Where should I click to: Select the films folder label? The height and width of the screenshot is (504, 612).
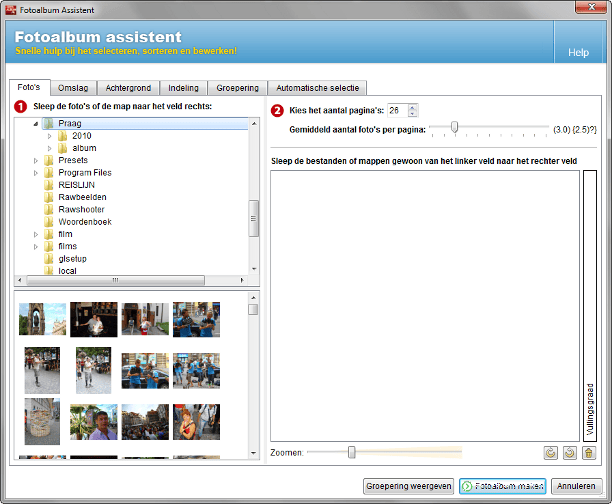coord(68,246)
